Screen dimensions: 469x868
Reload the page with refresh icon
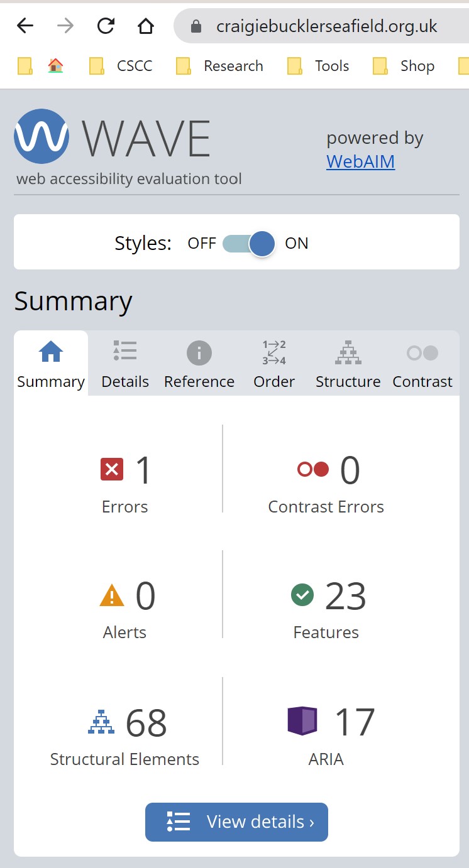coord(106,26)
